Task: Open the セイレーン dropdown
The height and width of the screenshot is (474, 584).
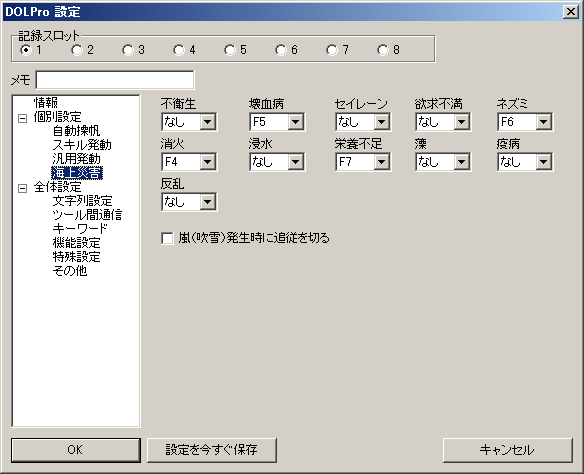Action: [x=363, y=122]
